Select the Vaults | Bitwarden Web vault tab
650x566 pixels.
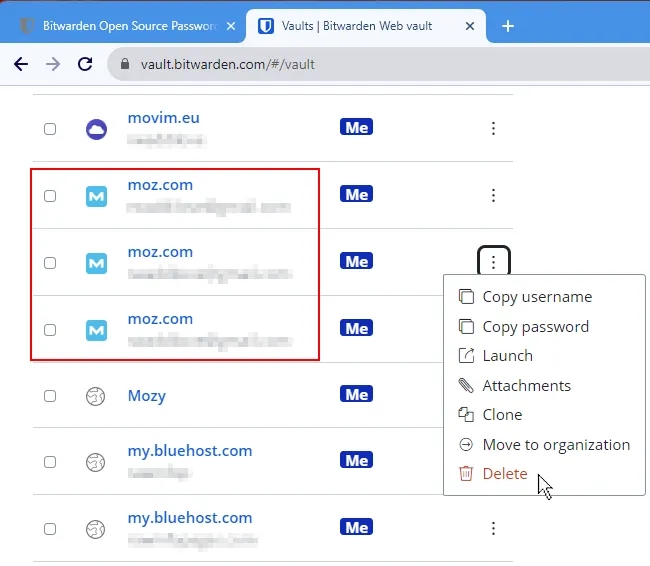click(366, 26)
